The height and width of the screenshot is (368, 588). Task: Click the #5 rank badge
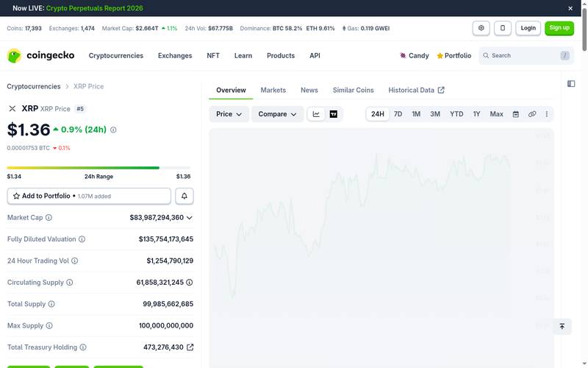(80, 109)
